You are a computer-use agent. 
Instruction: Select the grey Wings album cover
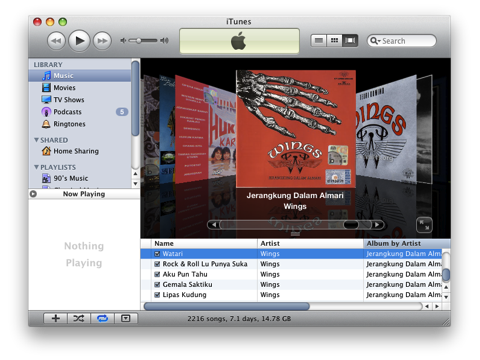click(386, 130)
